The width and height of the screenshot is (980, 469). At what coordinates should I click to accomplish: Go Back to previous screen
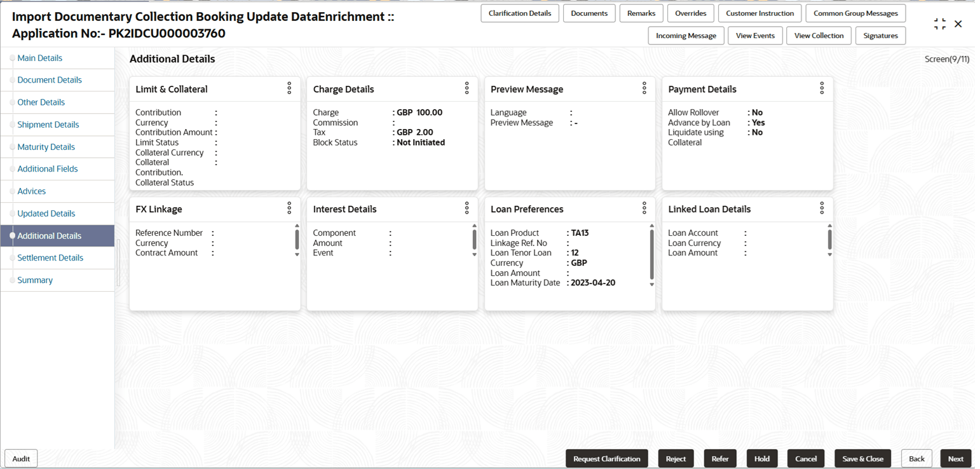click(x=916, y=459)
